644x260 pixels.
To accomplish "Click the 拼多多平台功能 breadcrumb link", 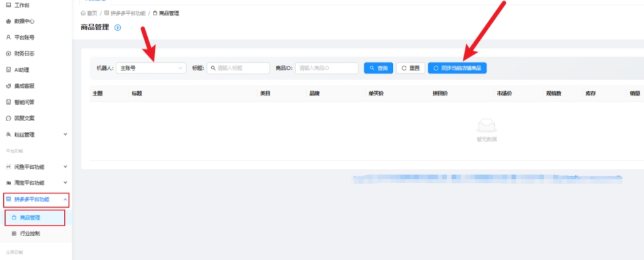I will [125, 13].
